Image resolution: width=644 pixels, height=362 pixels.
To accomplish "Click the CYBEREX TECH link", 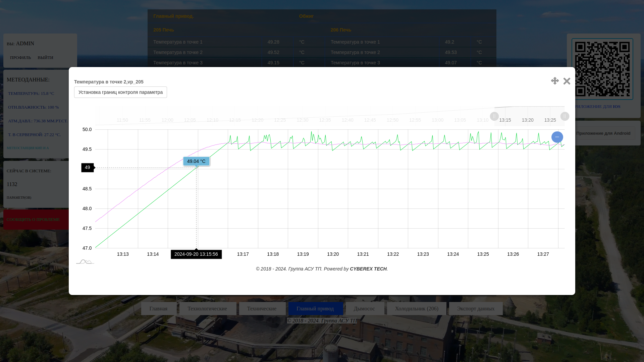I will pyautogui.click(x=368, y=269).
